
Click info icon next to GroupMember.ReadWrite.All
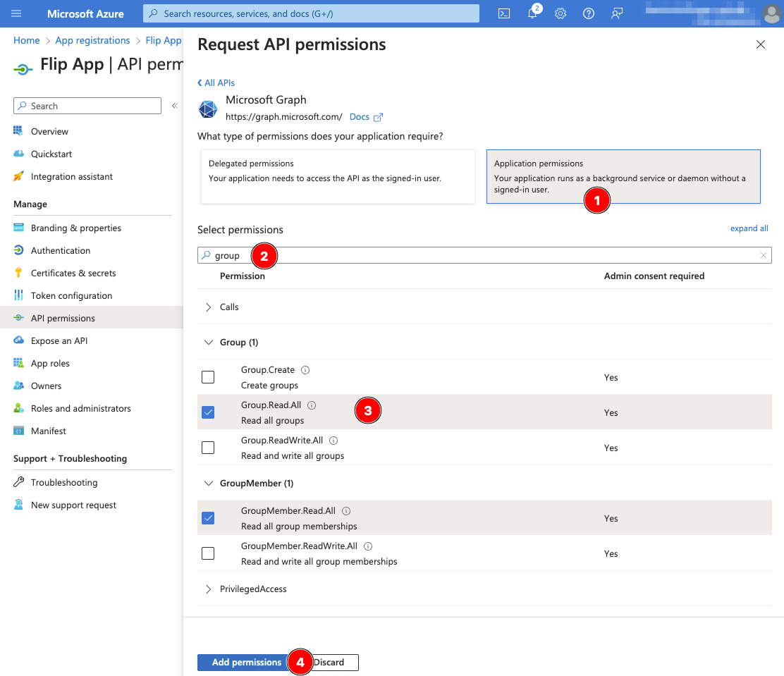click(368, 546)
